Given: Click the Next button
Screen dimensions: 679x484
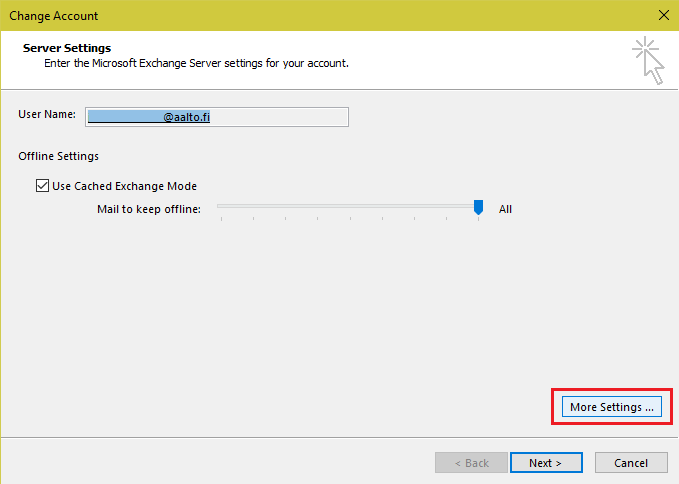Looking at the screenshot, I should [x=546, y=463].
